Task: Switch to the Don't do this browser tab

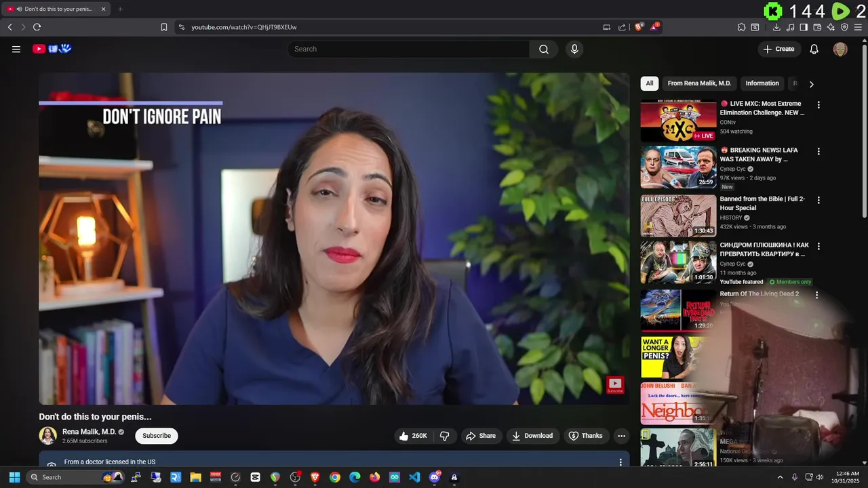Action: point(56,9)
